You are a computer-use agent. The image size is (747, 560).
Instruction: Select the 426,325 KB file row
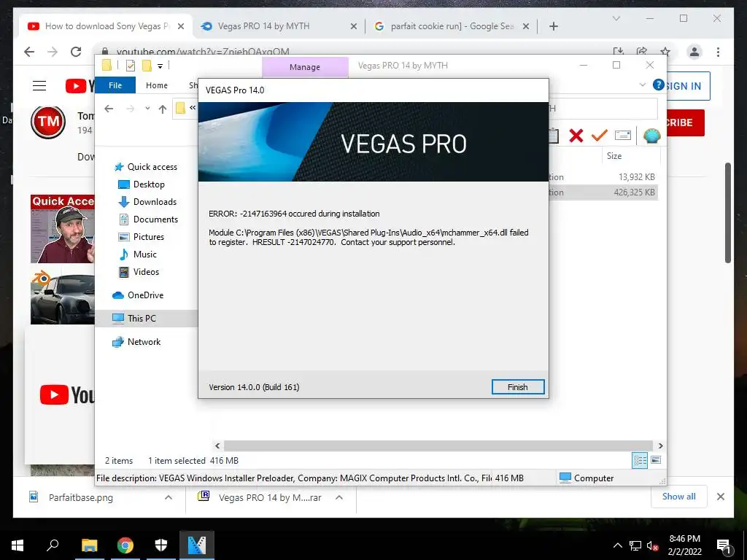pyautogui.click(x=603, y=192)
